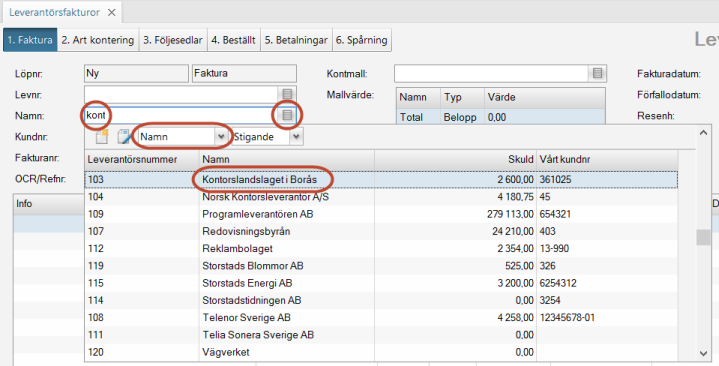The image size is (719, 366).
Task: Open the 3. Följesedlar tab
Action: pos(173,40)
